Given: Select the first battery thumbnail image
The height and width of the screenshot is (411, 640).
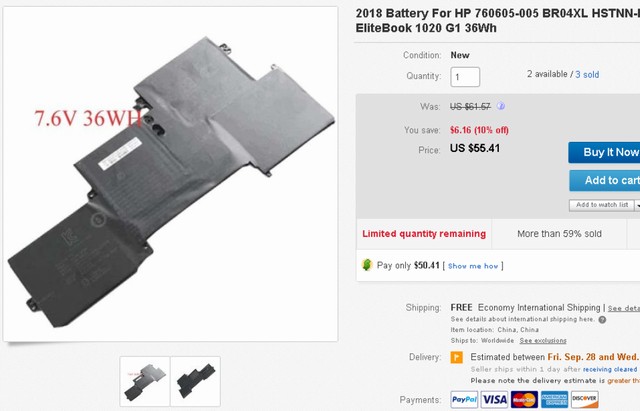Looking at the screenshot, I should 145,381.
